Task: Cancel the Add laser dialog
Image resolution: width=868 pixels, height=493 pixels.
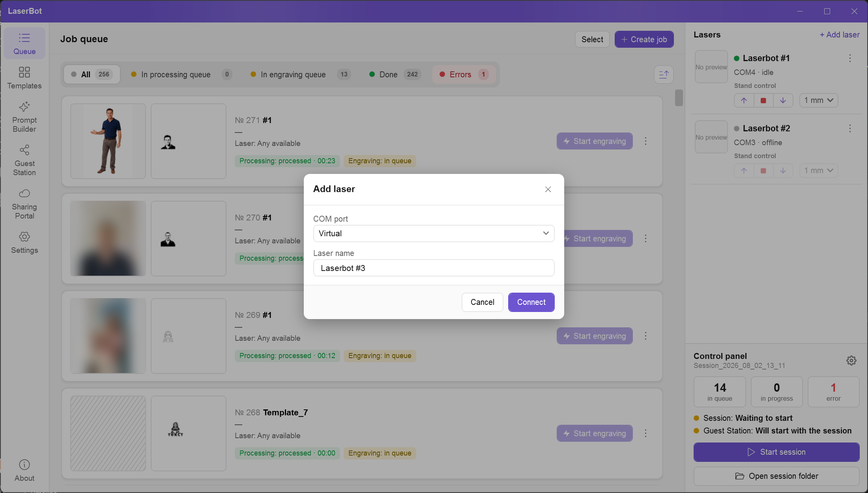Action: pyautogui.click(x=482, y=302)
